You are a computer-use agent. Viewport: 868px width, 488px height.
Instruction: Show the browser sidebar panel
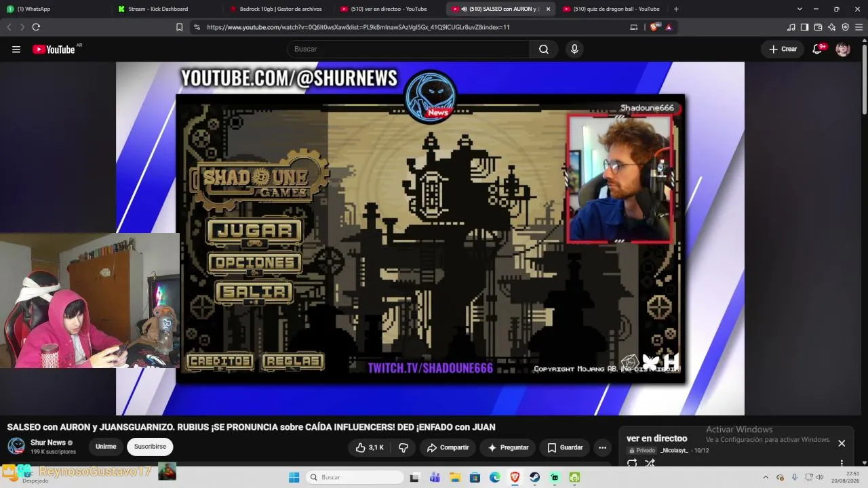coord(804,27)
